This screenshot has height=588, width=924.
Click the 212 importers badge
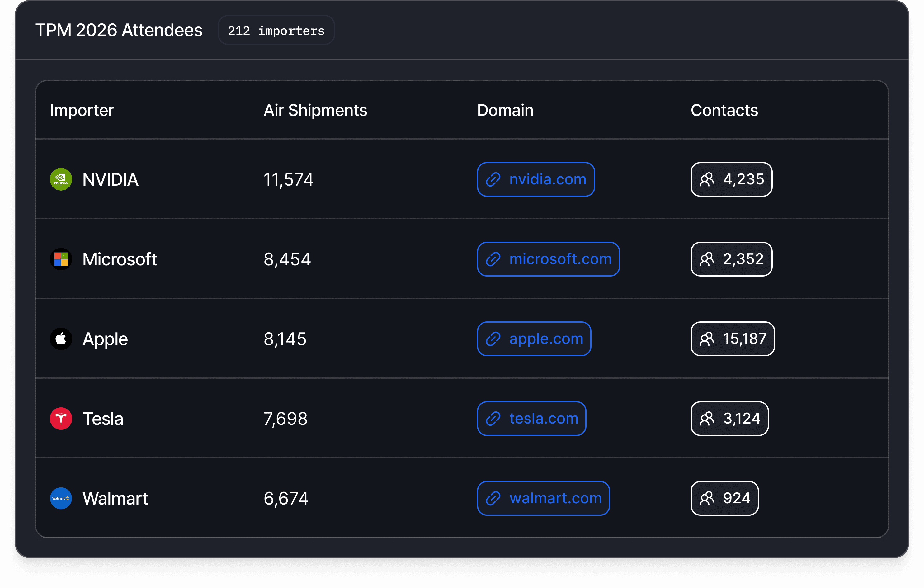(276, 30)
